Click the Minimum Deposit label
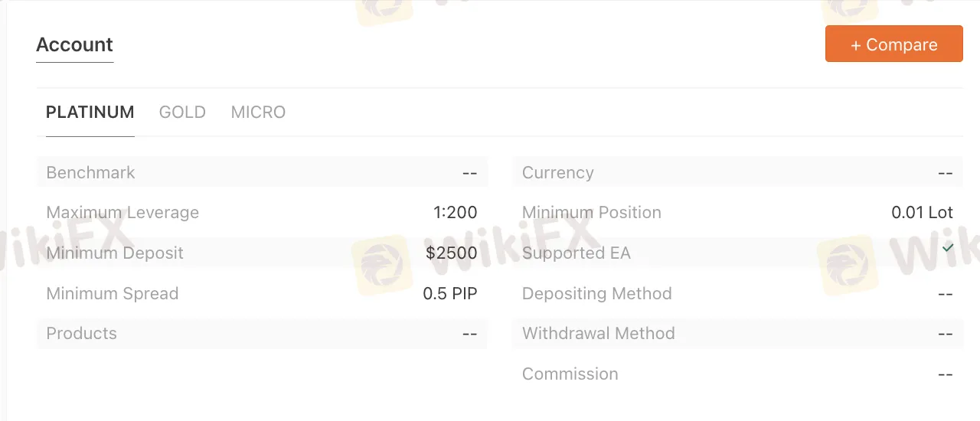This screenshot has width=980, height=421. click(x=115, y=253)
